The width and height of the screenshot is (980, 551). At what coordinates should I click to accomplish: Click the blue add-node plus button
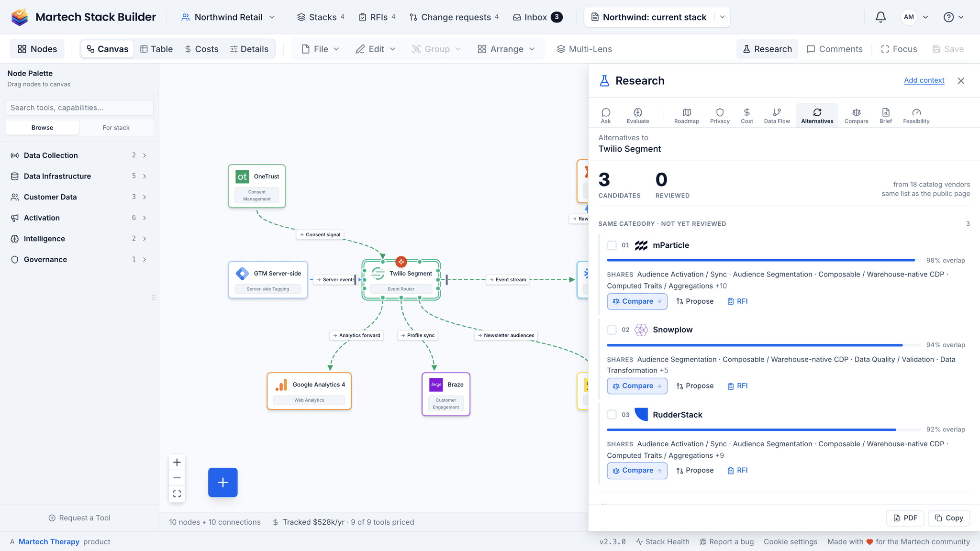[223, 482]
